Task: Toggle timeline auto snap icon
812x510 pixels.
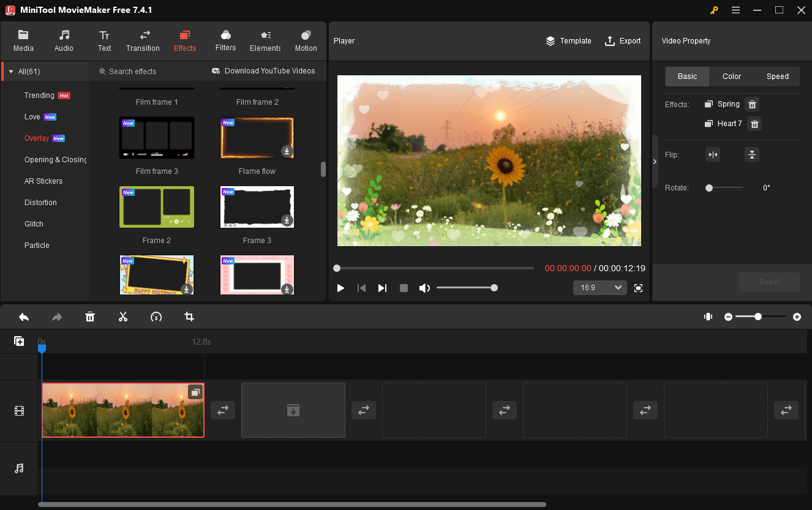Action: click(x=709, y=317)
